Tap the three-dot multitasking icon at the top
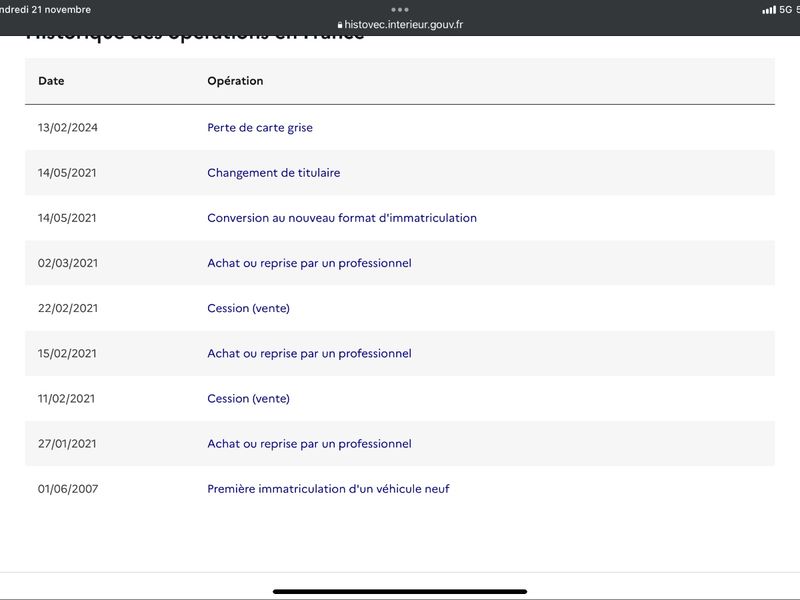The width and height of the screenshot is (800, 600). (x=400, y=9)
